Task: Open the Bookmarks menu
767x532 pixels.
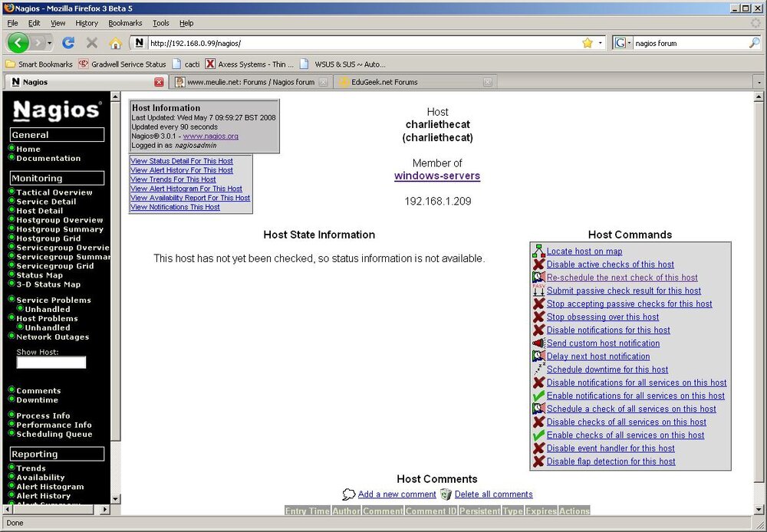Action: pyautogui.click(x=125, y=23)
